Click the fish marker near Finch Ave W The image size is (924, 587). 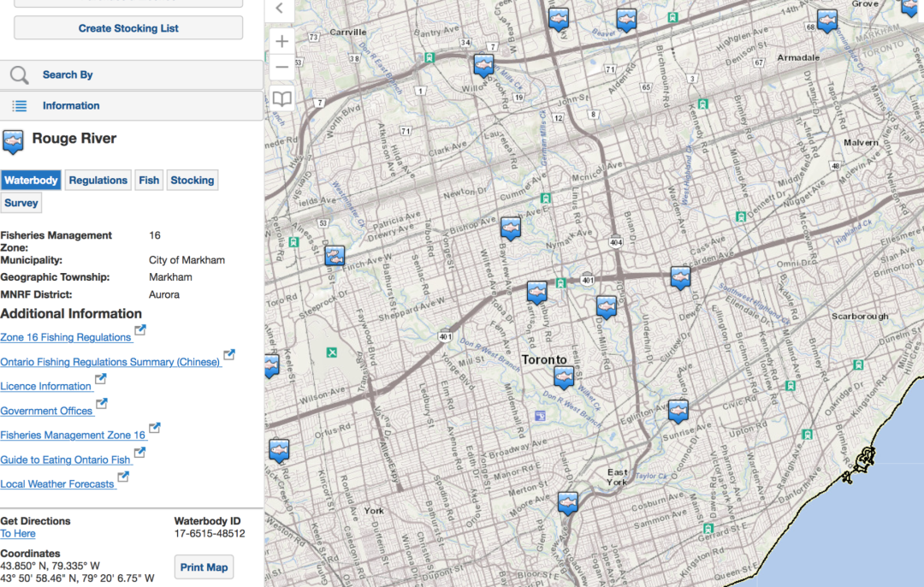335,256
